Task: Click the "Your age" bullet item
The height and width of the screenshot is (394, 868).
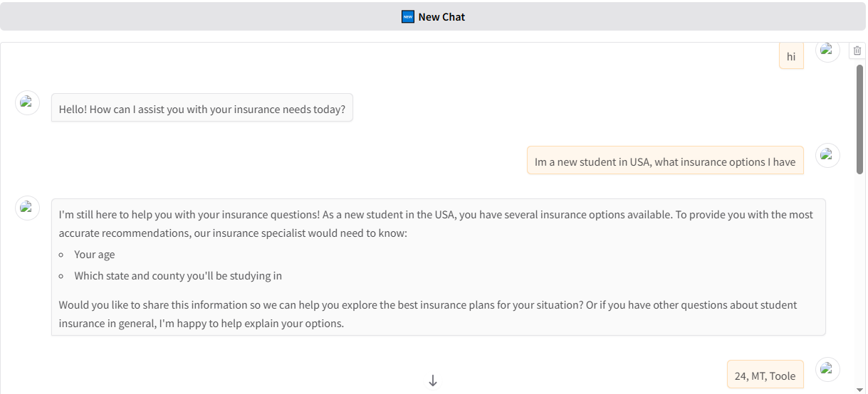Action: pyautogui.click(x=95, y=255)
